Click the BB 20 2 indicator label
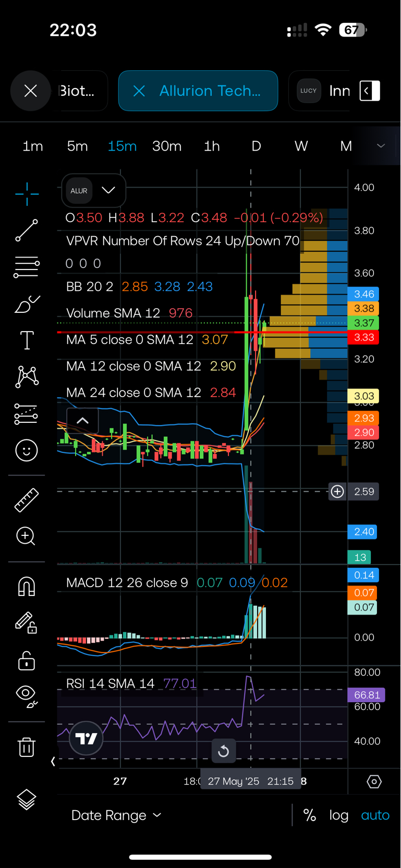 [90, 287]
